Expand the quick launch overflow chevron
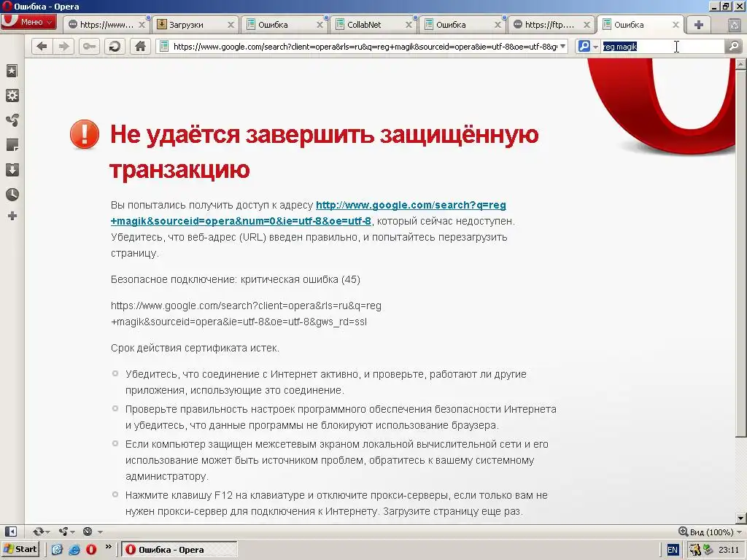The height and width of the screenshot is (560, 747). (108, 547)
